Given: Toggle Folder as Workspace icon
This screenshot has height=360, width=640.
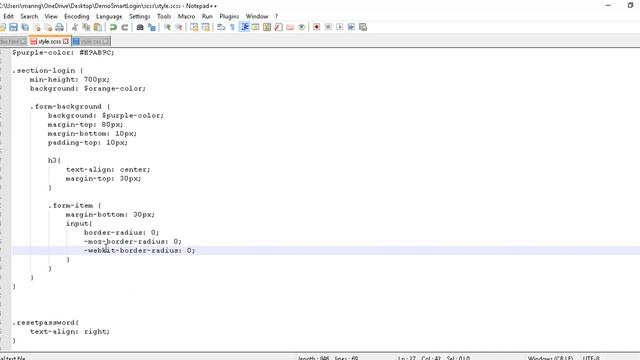Looking at the screenshot, I should 290,27.
